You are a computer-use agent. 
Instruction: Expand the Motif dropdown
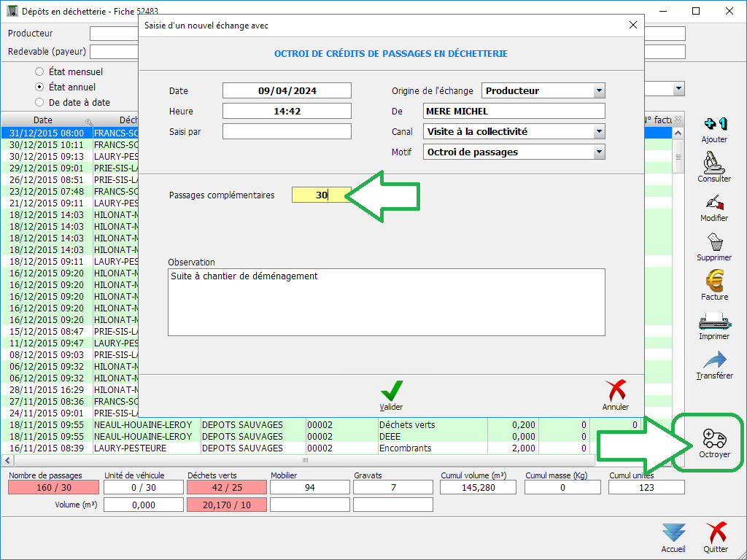point(599,152)
